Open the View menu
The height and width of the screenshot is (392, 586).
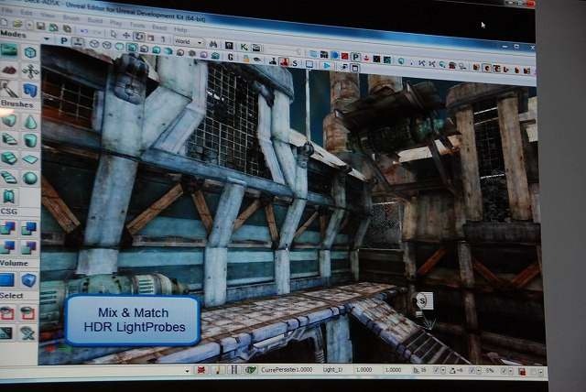point(48,16)
